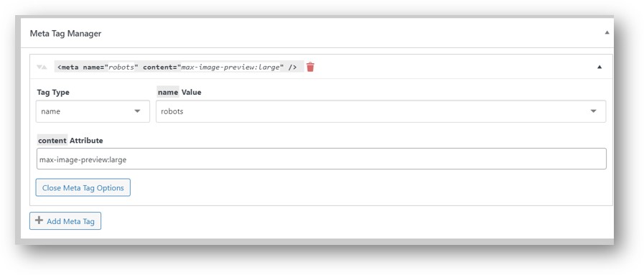Add a new Meta Tag

click(x=65, y=221)
